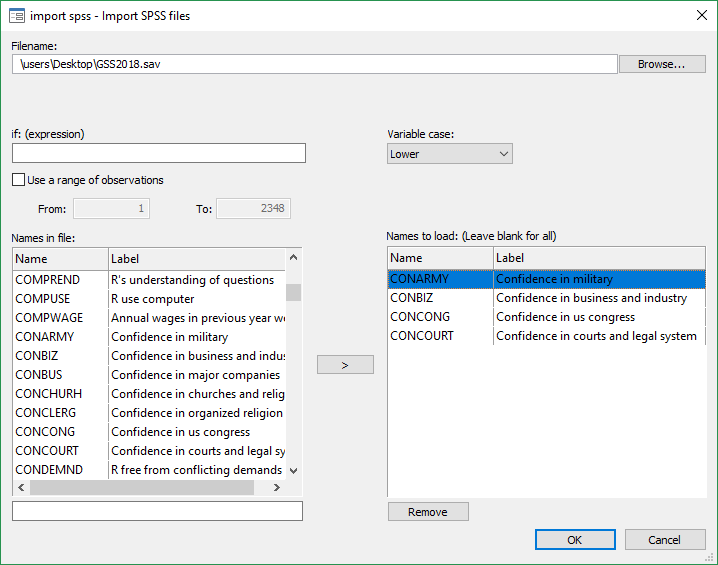Click the horizontal scroll right arrow
Viewport: 718px width, 565px height.
pos(276,488)
